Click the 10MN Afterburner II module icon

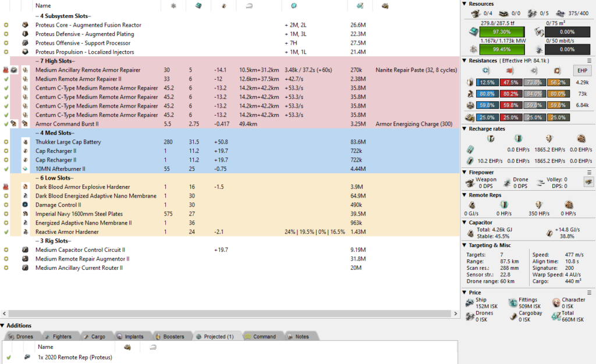pos(26,169)
